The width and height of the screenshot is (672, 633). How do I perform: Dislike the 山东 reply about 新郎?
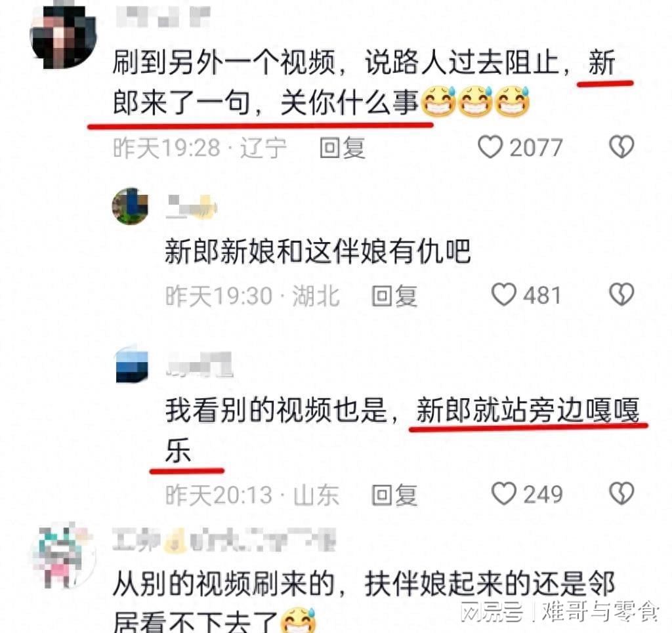(x=621, y=493)
